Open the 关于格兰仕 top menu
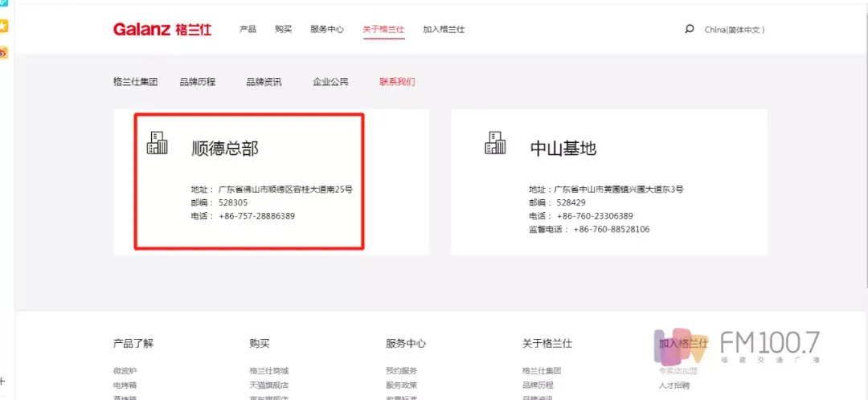This screenshot has width=868, height=400. [383, 30]
